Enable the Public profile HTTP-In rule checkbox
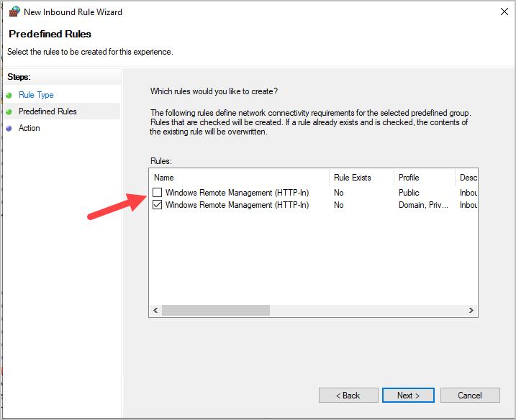 pyautogui.click(x=158, y=192)
